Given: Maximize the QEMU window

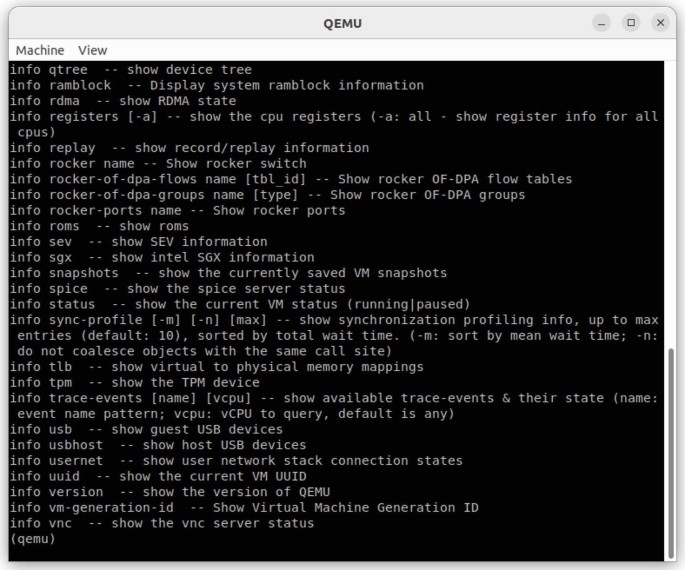Looking at the screenshot, I should [x=631, y=23].
